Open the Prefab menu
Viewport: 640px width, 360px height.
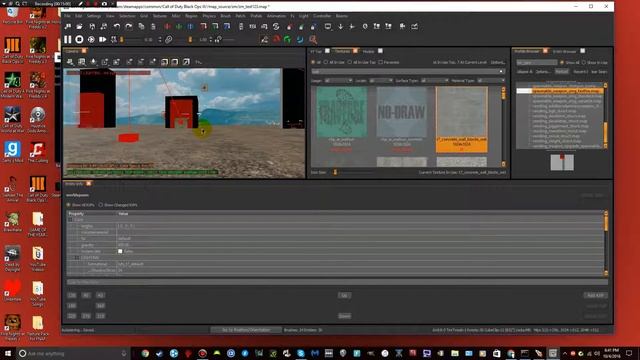[x=256, y=16]
